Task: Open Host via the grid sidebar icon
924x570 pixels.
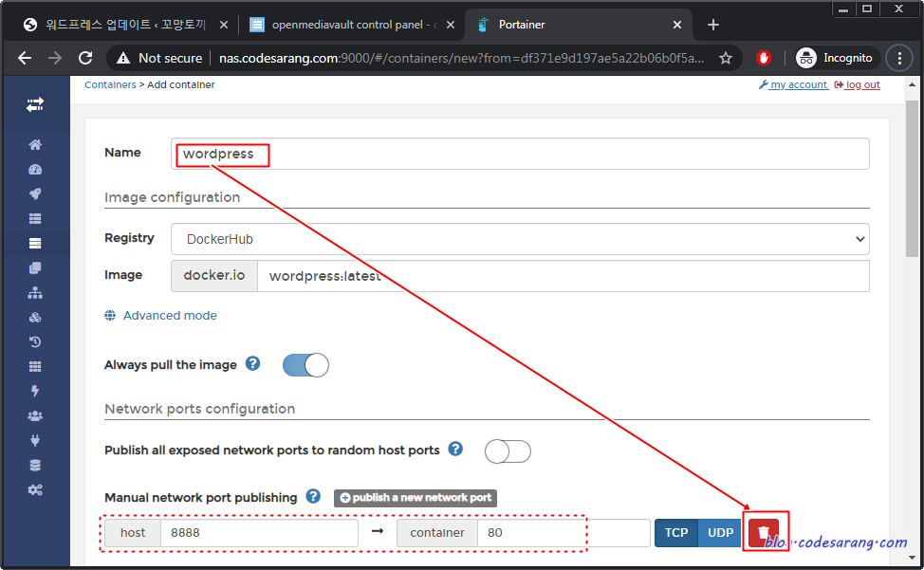Action: point(35,366)
